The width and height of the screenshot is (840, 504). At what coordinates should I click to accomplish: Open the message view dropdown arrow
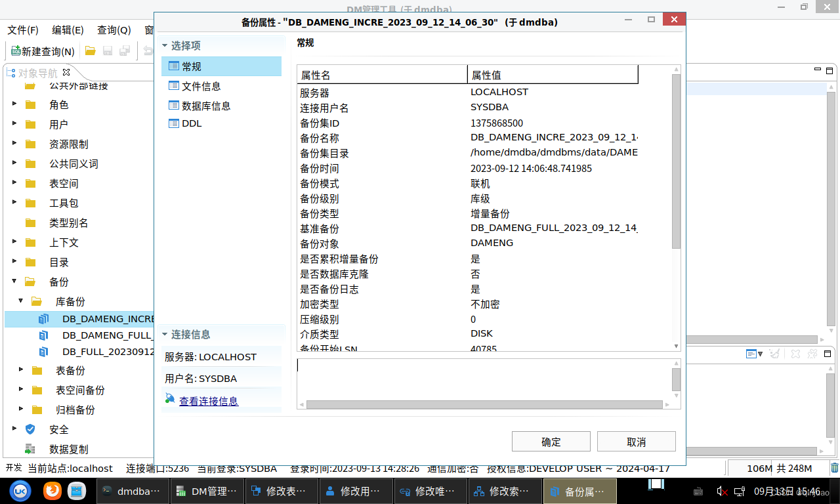point(761,354)
